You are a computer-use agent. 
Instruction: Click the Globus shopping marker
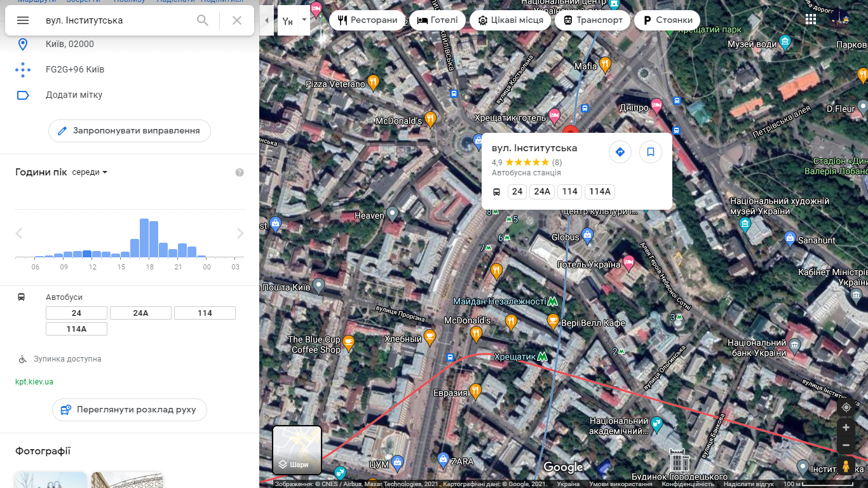tap(588, 236)
